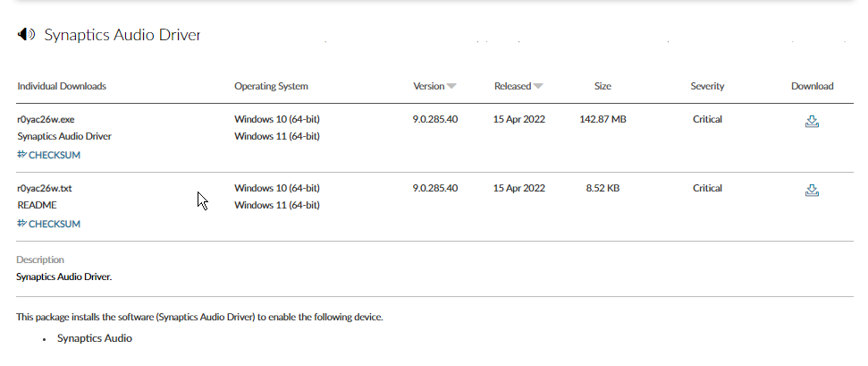Image resolution: width=868 pixels, height=366 pixels.
Task: Click the Individual Downloads column header
Action: tap(61, 87)
